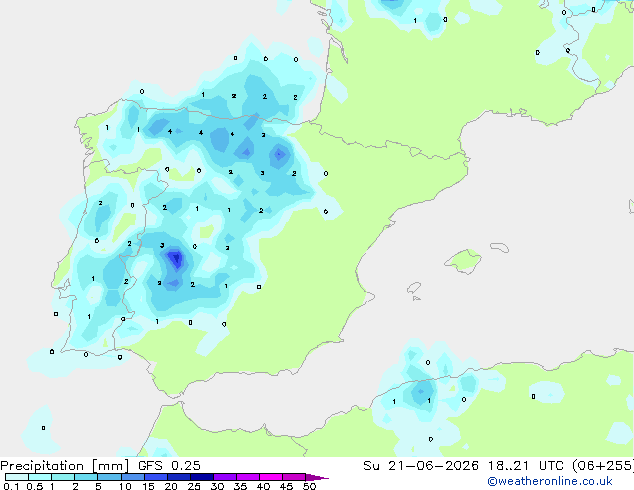Screen dimensions: 634x490
Task: Click the "50" legend scale label
Action: point(309,486)
